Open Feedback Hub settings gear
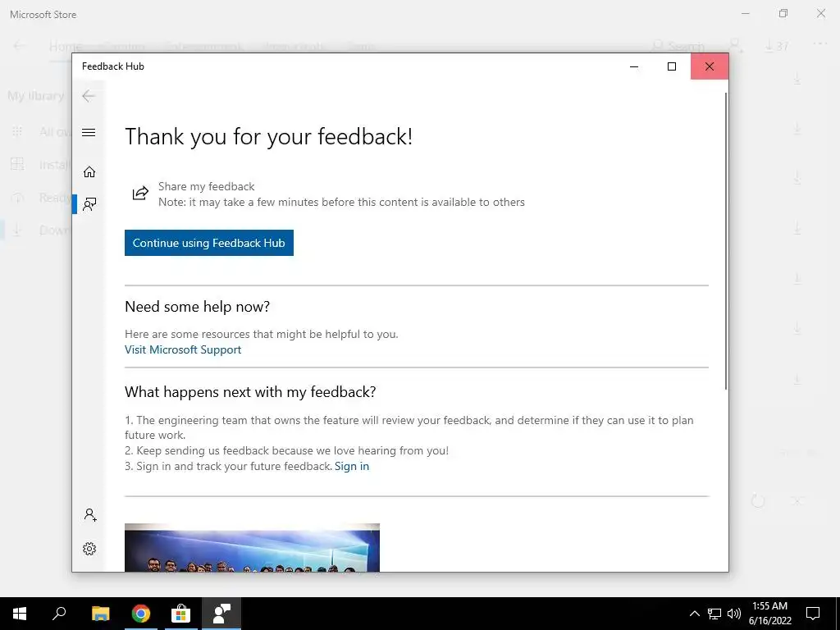840x630 pixels. coord(89,549)
